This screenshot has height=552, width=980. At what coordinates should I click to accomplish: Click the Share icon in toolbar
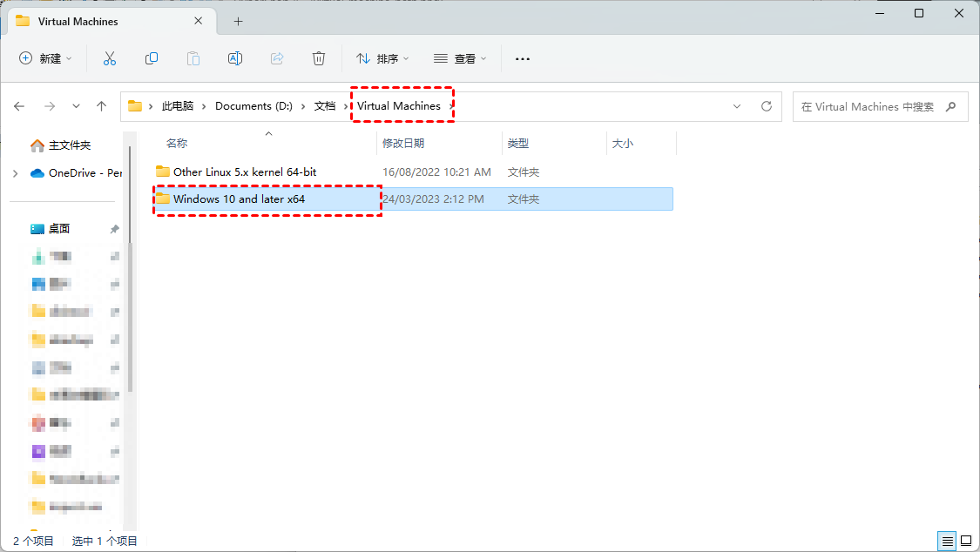[x=277, y=58]
